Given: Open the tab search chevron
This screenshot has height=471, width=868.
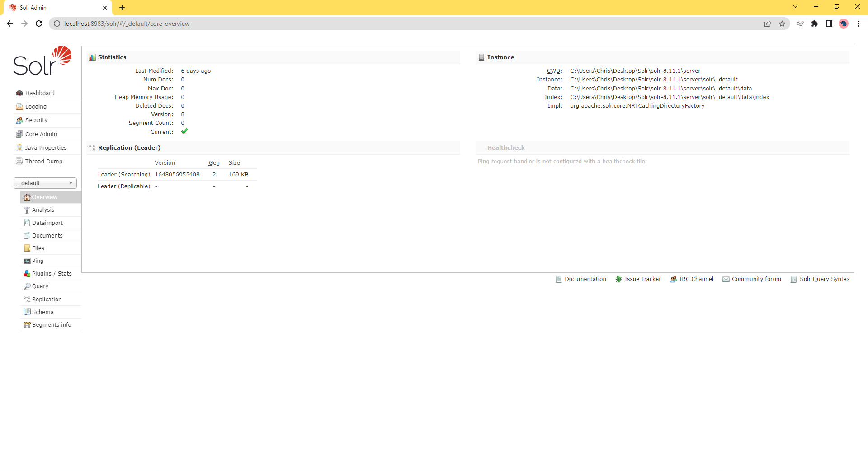Looking at the screenshot, I should [795, 6].
